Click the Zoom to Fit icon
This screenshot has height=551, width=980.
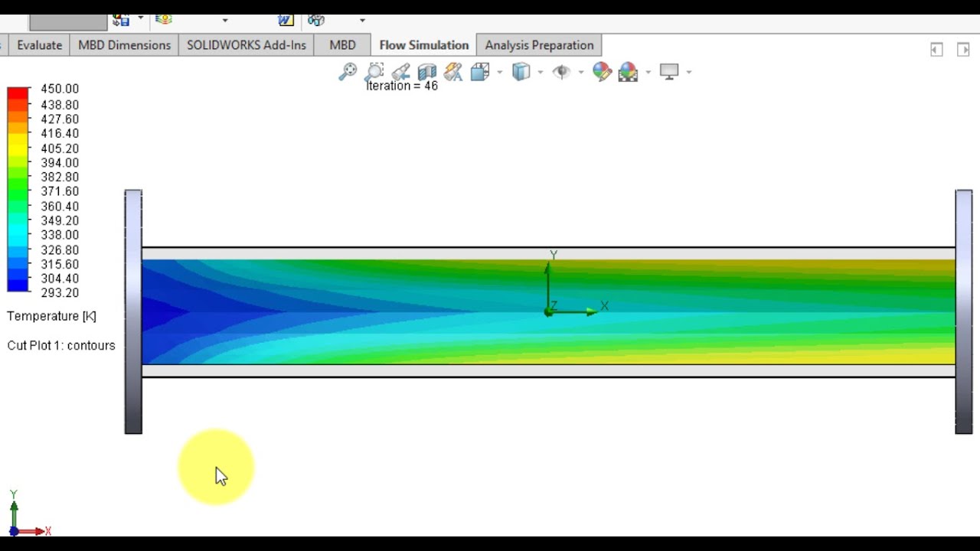[348, 72]
